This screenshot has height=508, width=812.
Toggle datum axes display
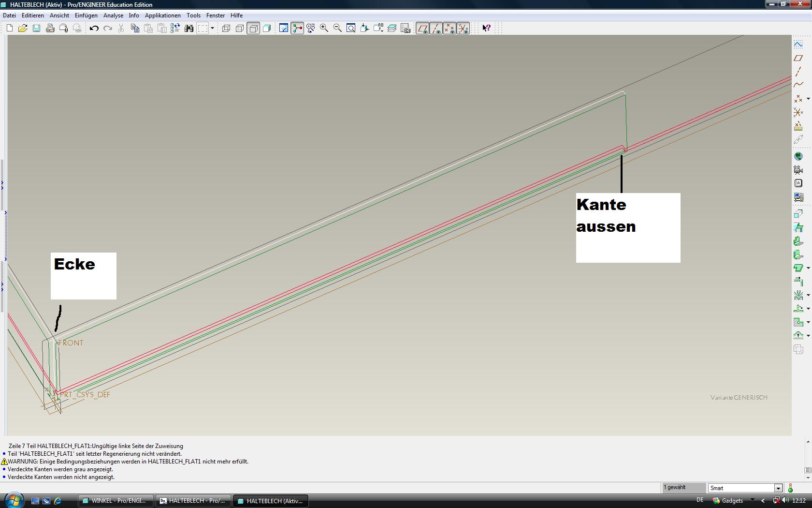point(436,28)
